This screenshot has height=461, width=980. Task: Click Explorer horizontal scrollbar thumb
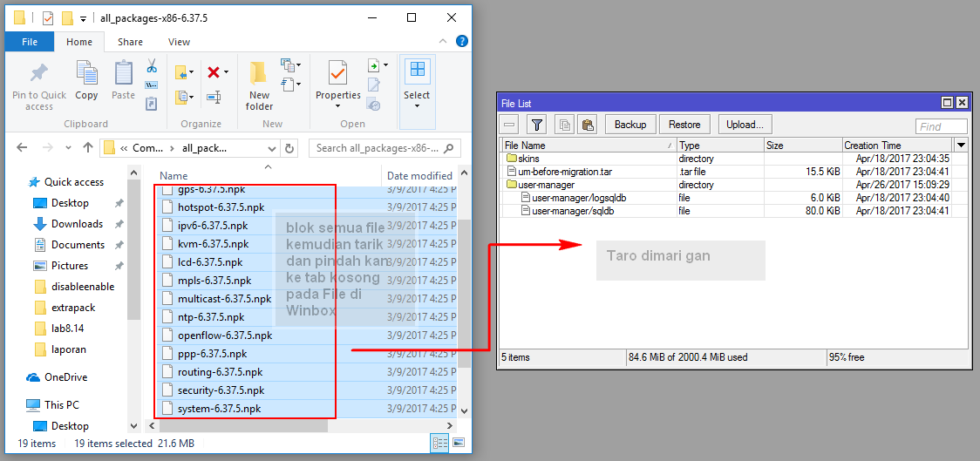tap(244, 425)
